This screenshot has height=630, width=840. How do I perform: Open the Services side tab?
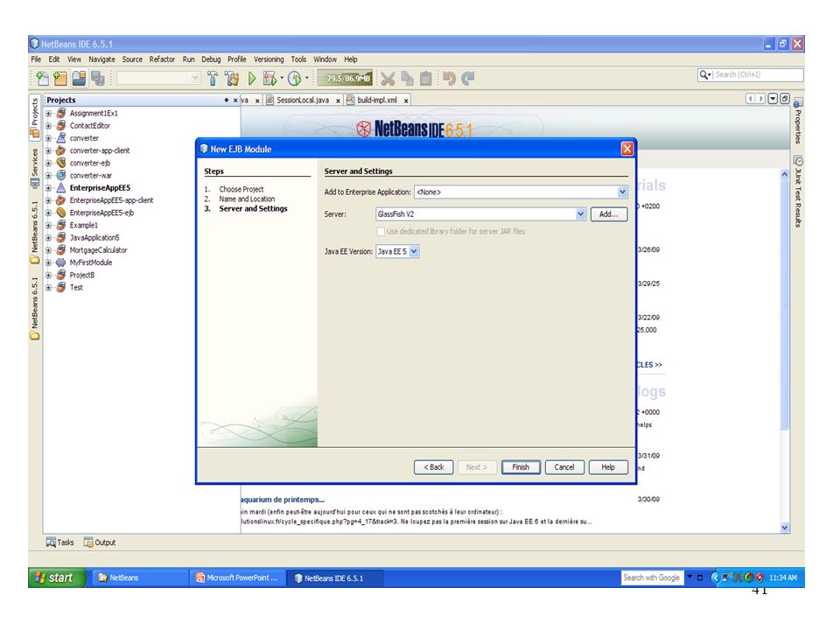coord(34,168)
